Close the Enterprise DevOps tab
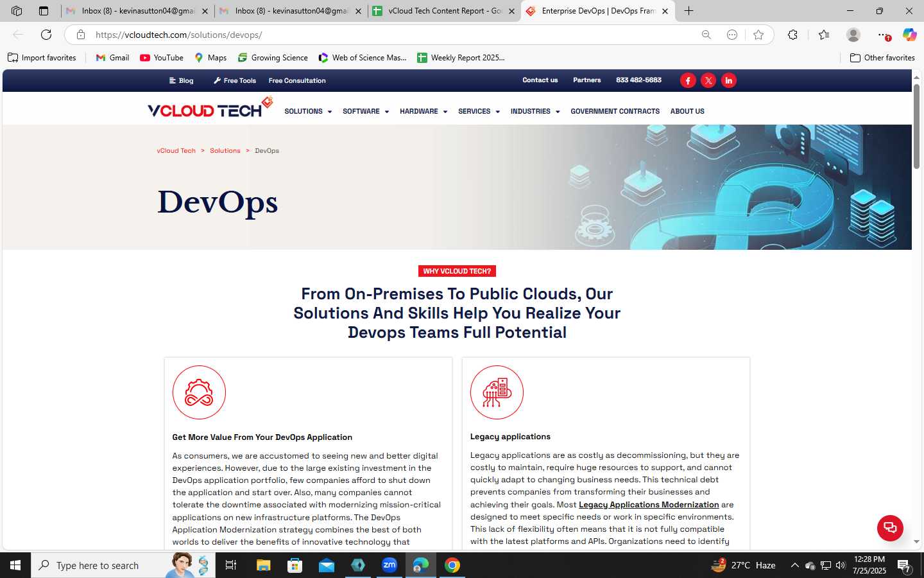Screen dimensions: 924x578 (665, 11)
